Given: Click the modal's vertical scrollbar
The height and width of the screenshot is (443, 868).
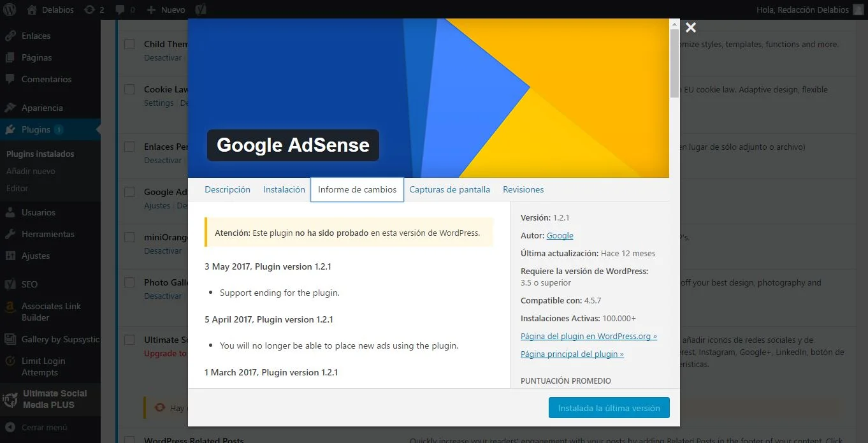Looking at the screenshot, I should pos(674,64).
